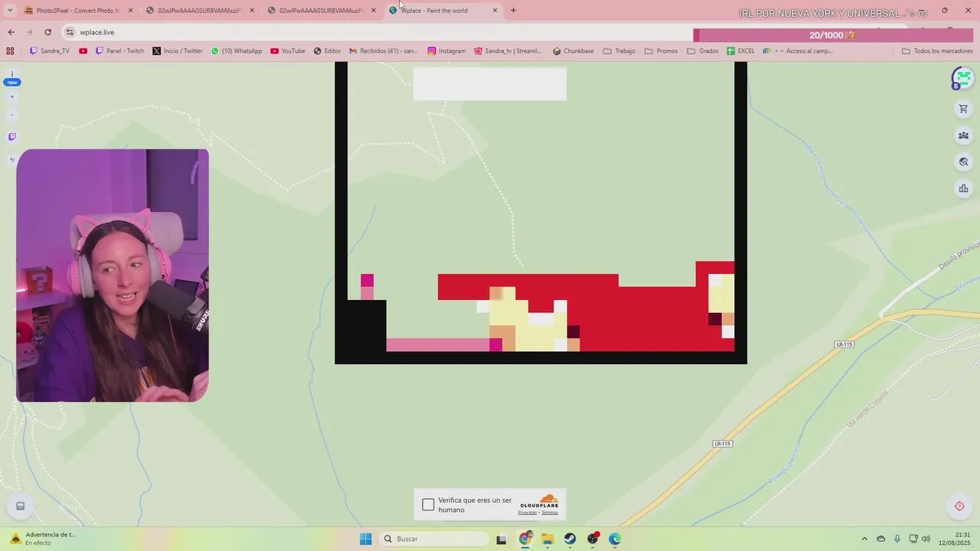Reload the wplace.live page
The height and width of the screenshot is (551, 980).
point(47,32)
